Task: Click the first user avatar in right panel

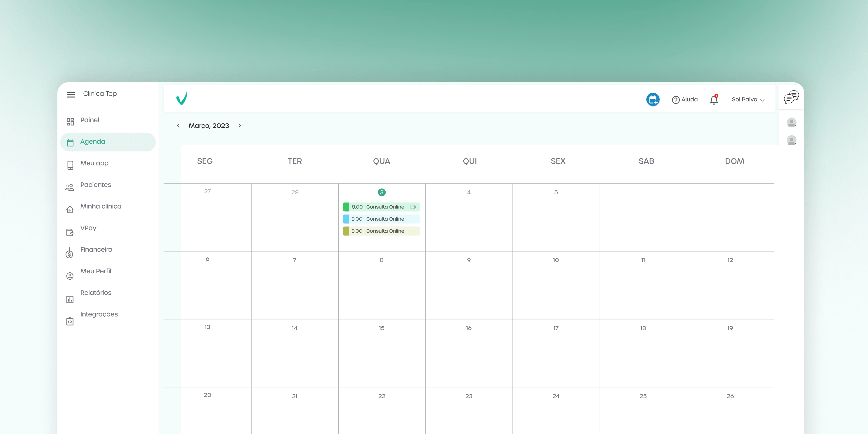Action: 791,122
